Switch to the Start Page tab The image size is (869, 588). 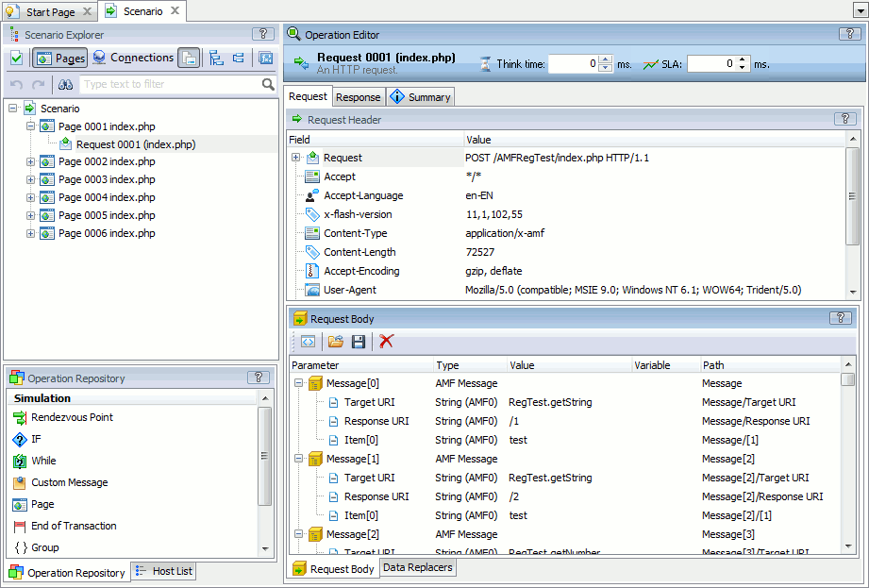50,11
